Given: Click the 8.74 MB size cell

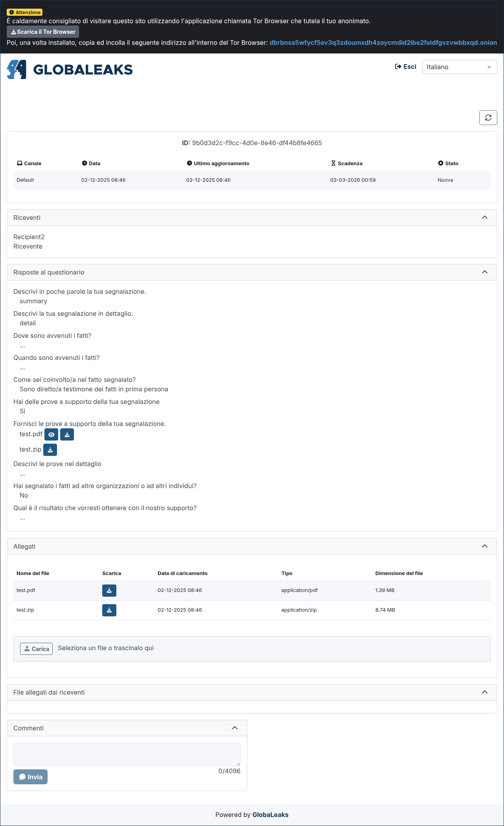Looking at the screenshot, I should (x=385, y=610).
